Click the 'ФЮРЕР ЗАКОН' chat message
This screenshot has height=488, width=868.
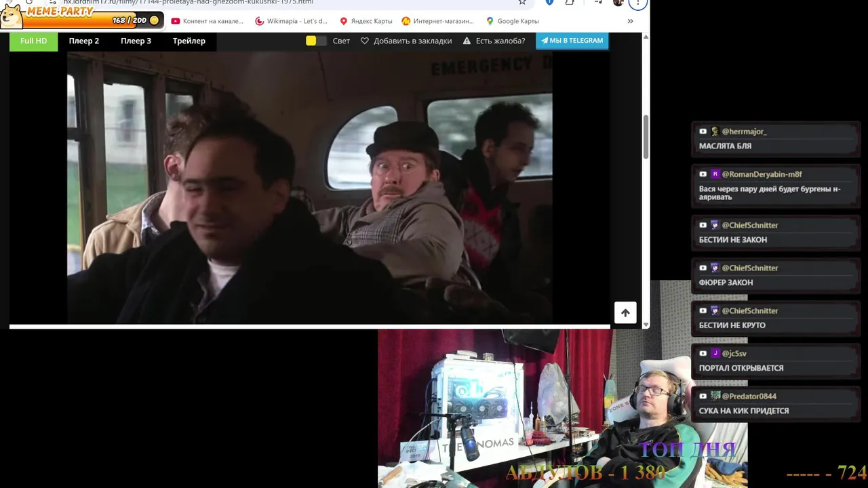tap(726, 283)
